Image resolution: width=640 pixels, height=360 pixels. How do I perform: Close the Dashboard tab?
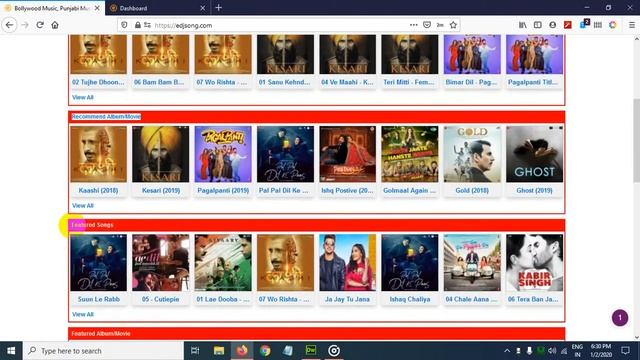pos(203,8)
